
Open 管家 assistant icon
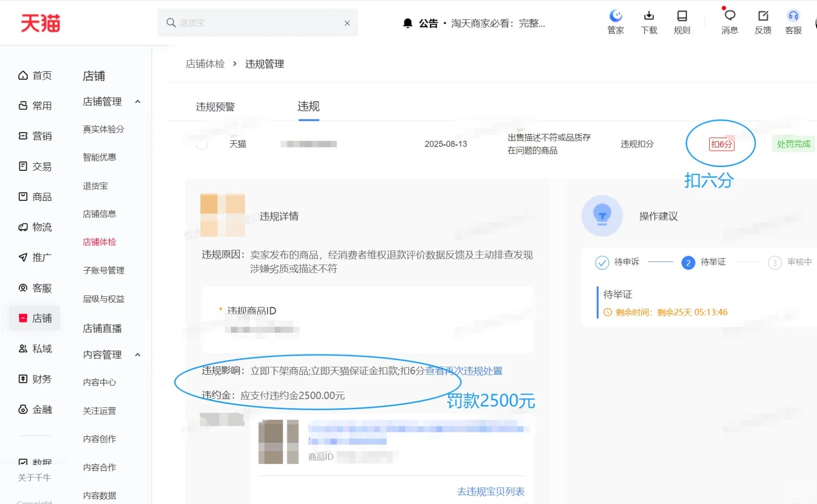click(x=616, y=22)
